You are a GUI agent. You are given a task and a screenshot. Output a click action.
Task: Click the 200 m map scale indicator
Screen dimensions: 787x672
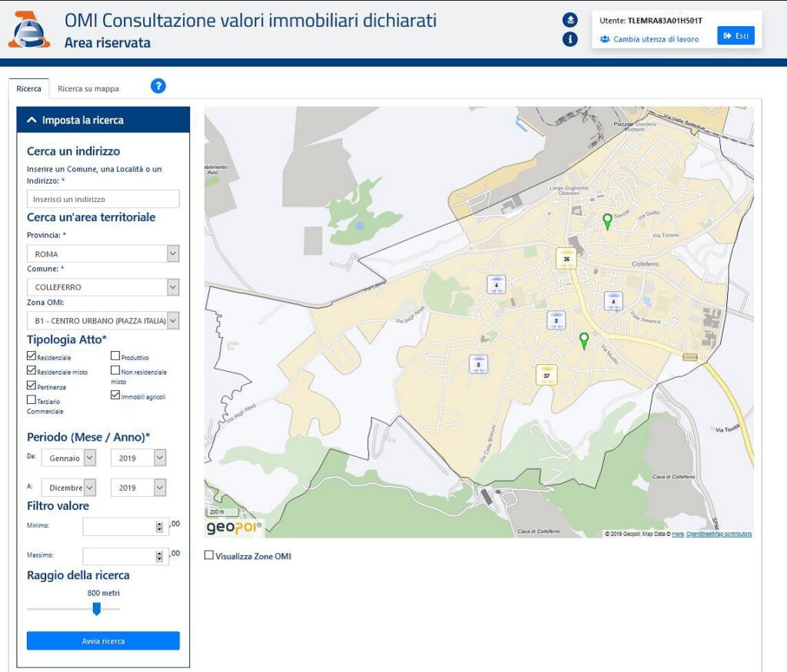coord(224,512)
